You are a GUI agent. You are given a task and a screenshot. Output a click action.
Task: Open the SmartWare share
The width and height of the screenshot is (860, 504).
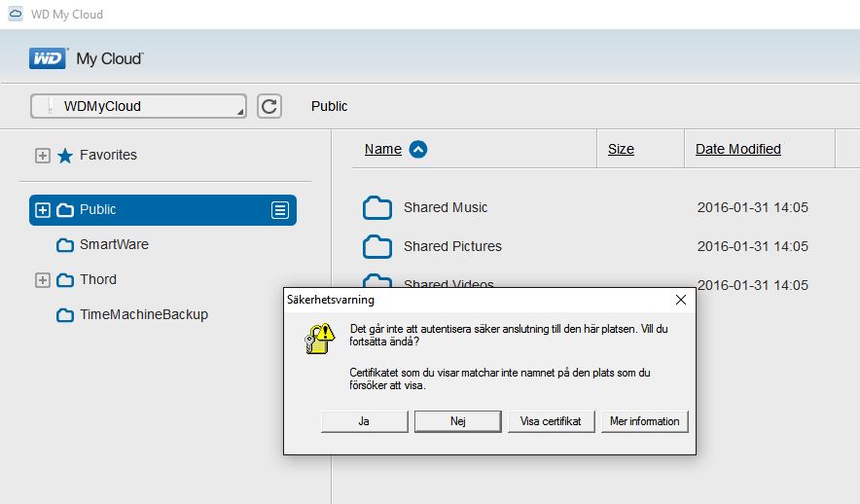point(114,244)
